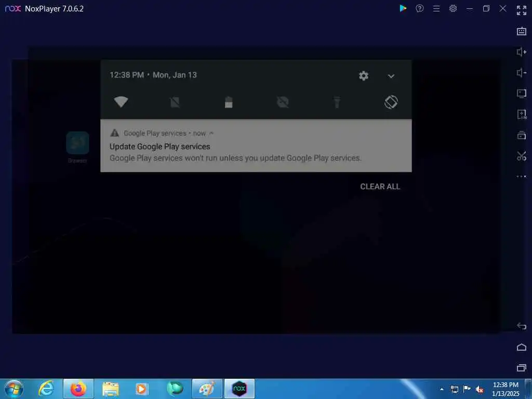This screenshot has height=399, width=532.
Task: Click the time and date '12:38 PM · Mon, Jan 13'
Action: point(153,75)
